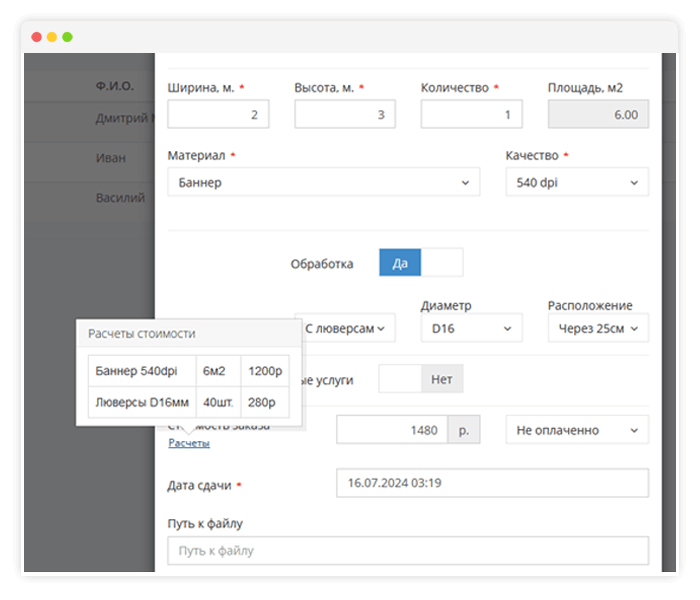Open the Диаметр dropdown showing D16
Image resolution: width=700 pixels, height=600 pixels.
tap(471, 329)
